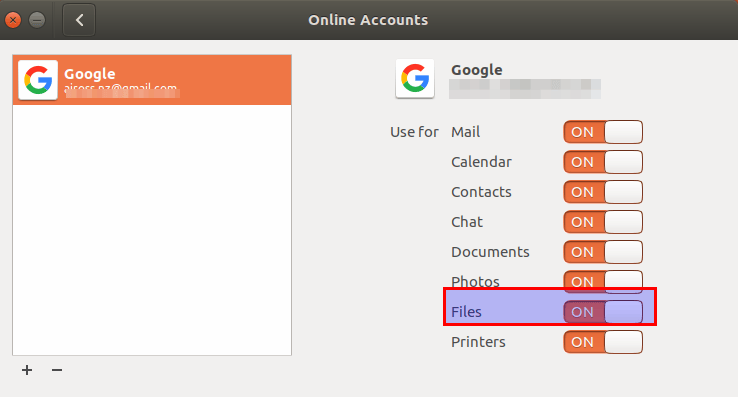
Task: Click the plus icon to add account
Action: point(27,370)
